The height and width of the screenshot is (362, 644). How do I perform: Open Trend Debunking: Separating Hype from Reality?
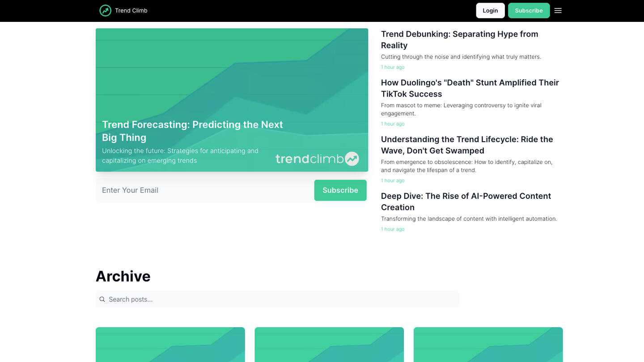[459, 39]
